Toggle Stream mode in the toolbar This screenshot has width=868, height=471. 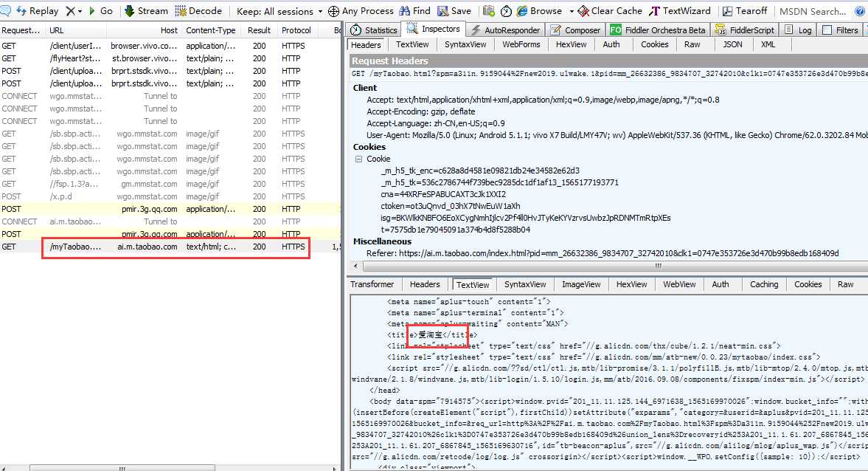pyautogui.click(x=146, y=10)
